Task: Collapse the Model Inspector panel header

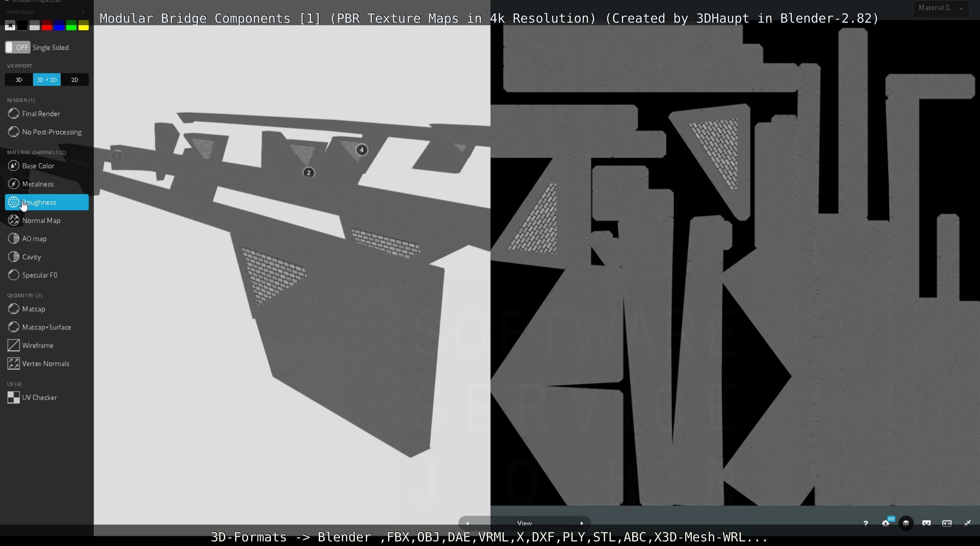Action: pyautogui.click(x=33, y=2)
